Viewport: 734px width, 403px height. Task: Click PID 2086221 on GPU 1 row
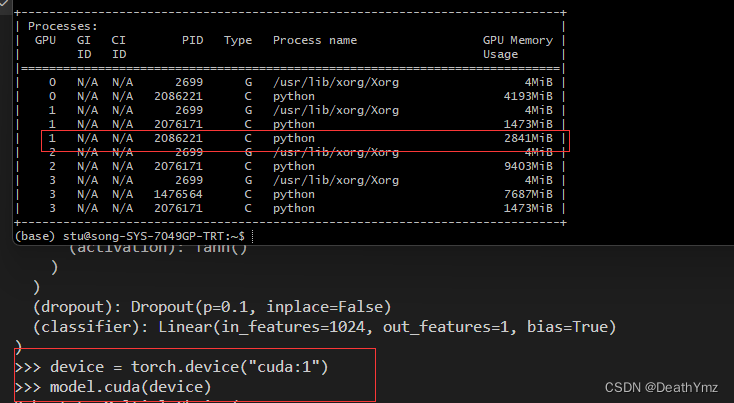coord(178,138)
